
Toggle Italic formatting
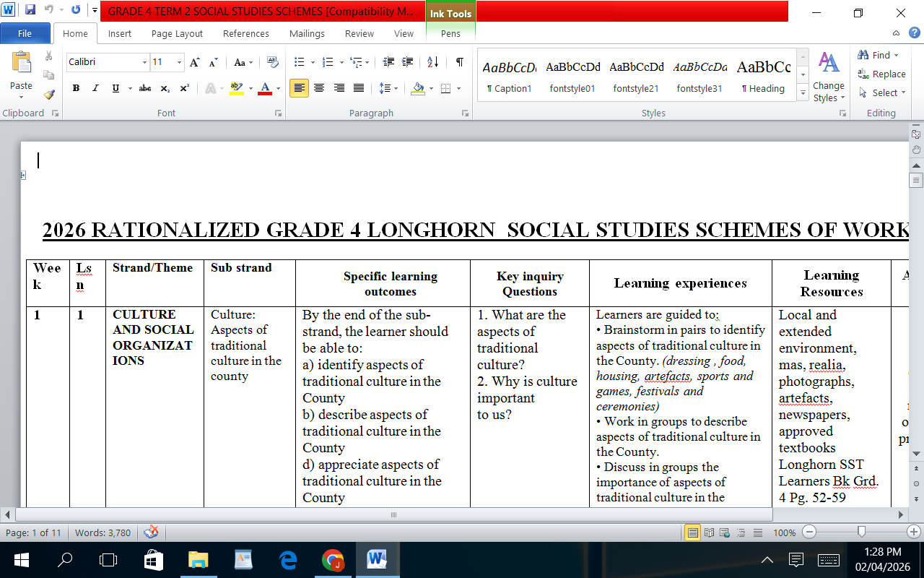(95, 88)
